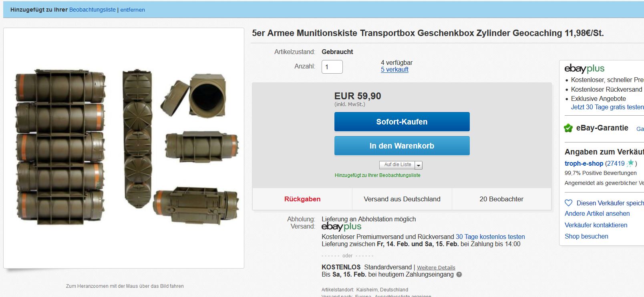This screenshot has width=644, height=297.
Task: Click the seller feedback star icon
Action: [630, 163]
